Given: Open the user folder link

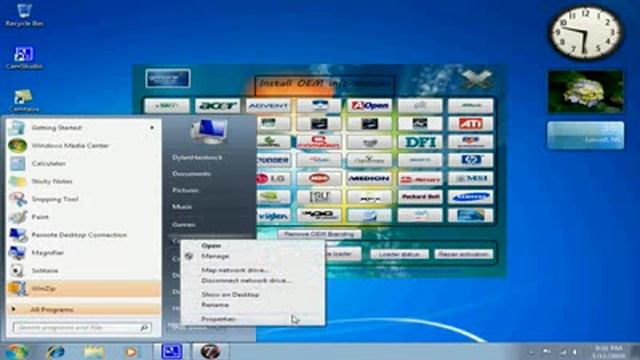Looking at the screenshot, I should 197,158.
